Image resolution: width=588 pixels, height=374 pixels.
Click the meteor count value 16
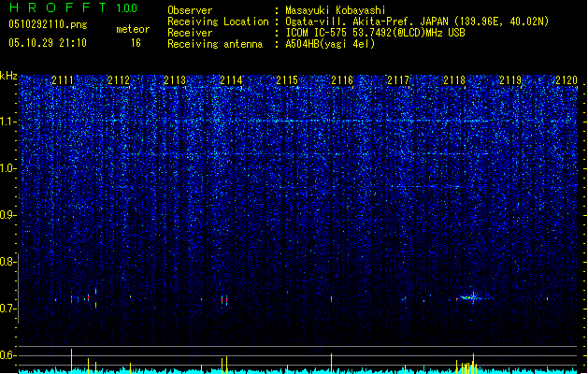[x=136, y=43]
